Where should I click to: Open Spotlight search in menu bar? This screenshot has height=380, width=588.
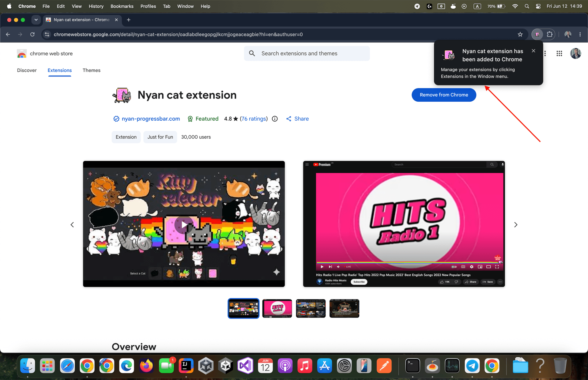(x=527, y=6)
